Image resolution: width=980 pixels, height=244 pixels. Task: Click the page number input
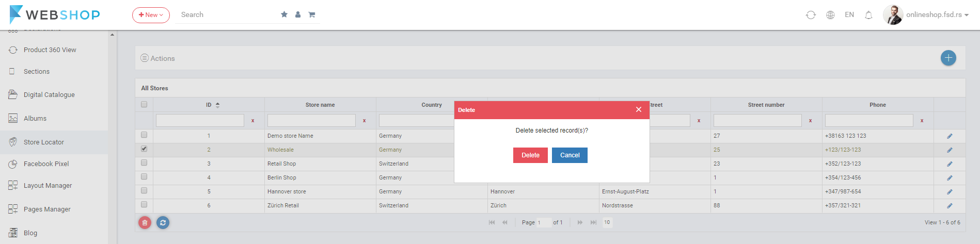click(543, 222)
